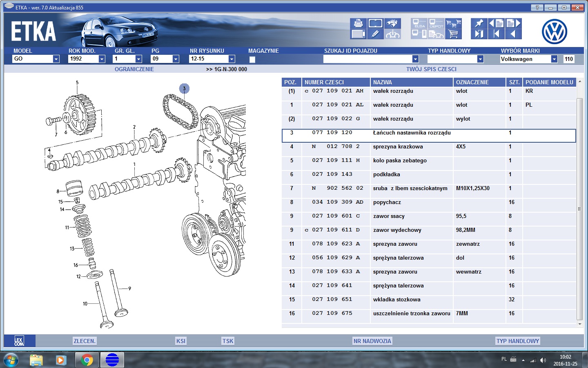
Task: Open the binoculars search tool
Action: (392, 23)
